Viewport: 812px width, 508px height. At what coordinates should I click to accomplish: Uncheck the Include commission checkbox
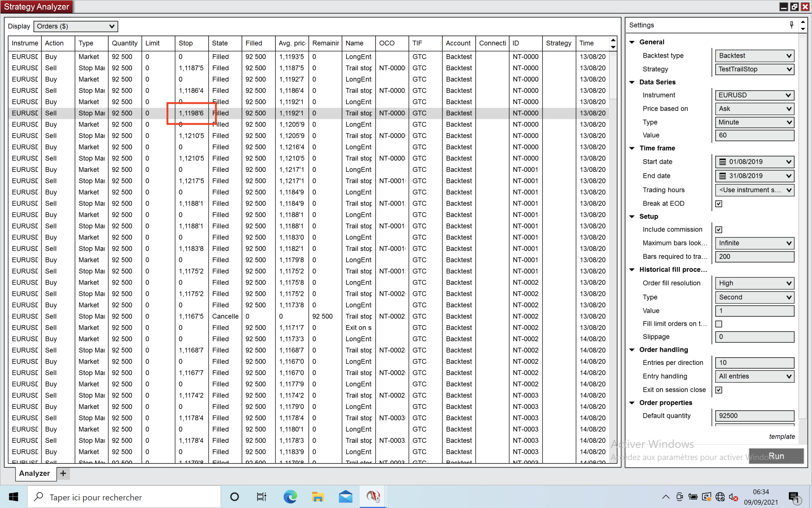[x=719, y=229]
